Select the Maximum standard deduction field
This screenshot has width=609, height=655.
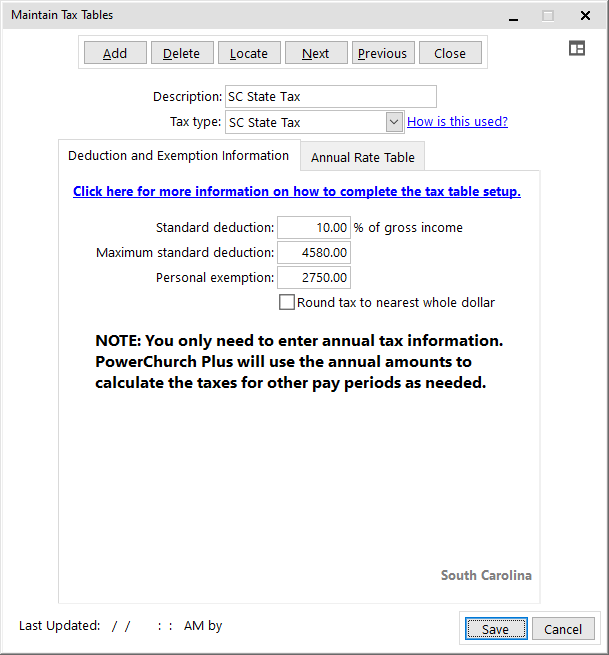(x=313, y=253)
